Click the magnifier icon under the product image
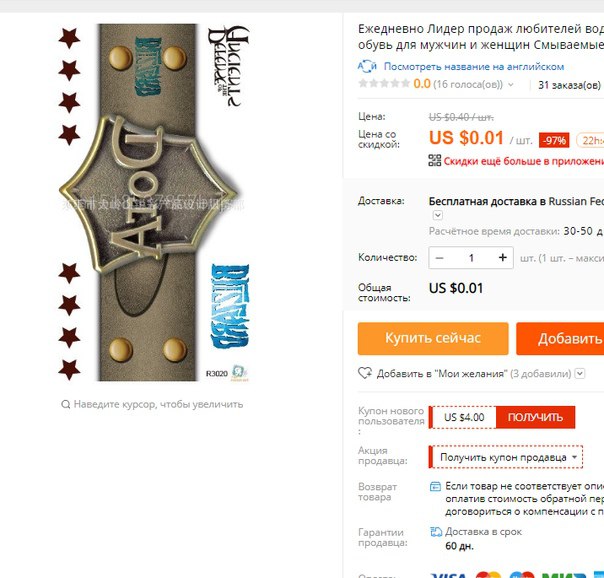 66,404
